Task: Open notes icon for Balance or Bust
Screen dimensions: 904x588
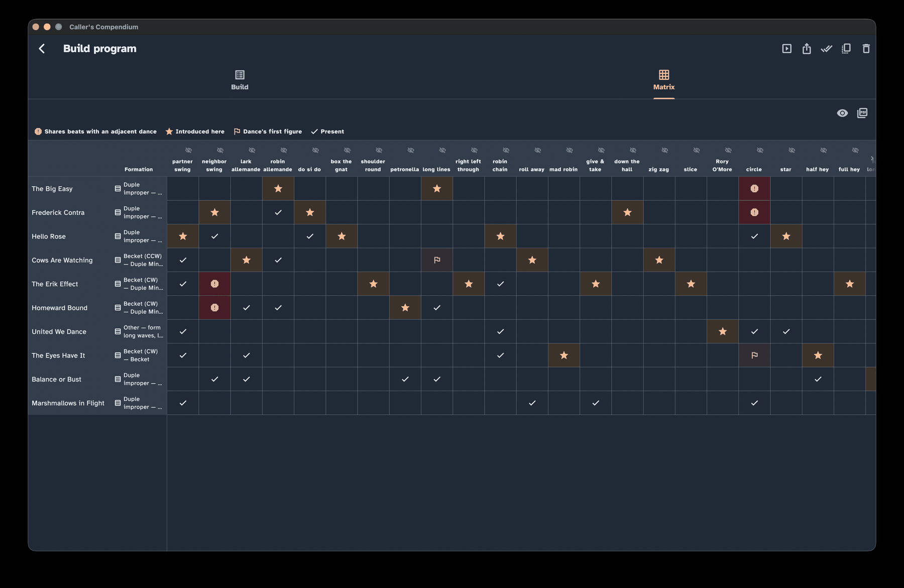Action: pos(118,379)
